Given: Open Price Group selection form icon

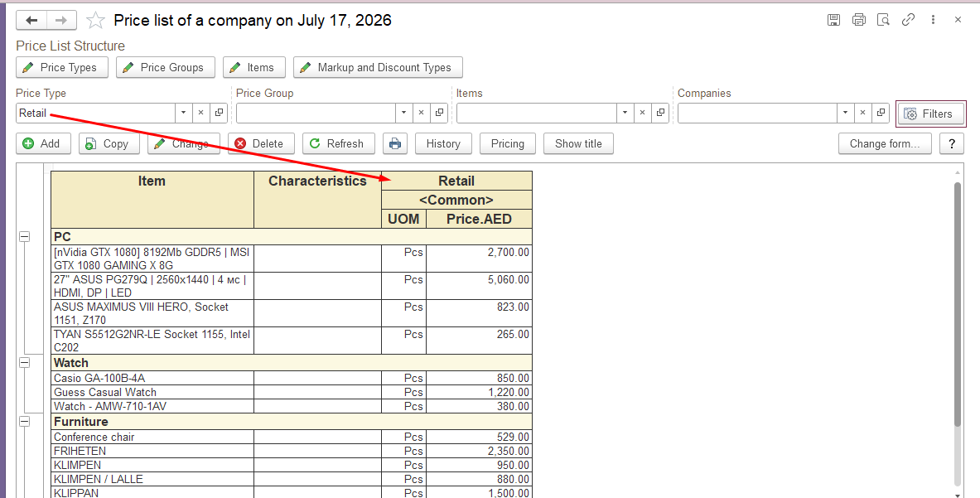Looking at the screenshot, I should coord(439,113).
